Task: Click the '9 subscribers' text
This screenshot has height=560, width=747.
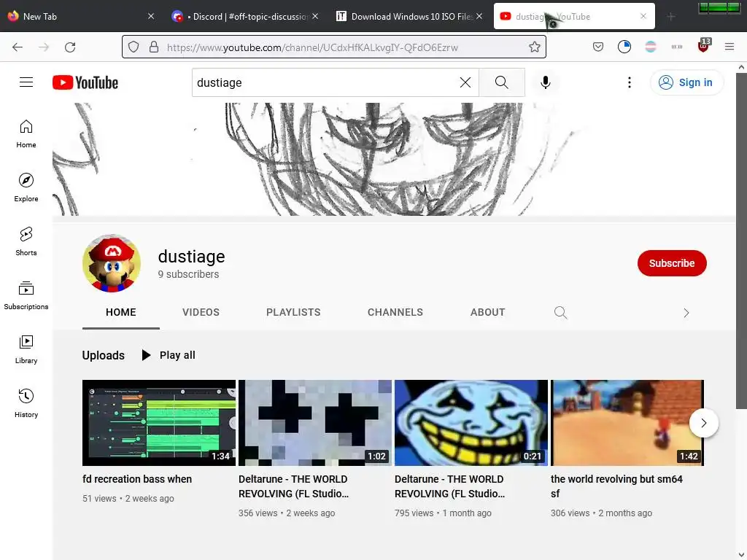Action: click(189, 274)
